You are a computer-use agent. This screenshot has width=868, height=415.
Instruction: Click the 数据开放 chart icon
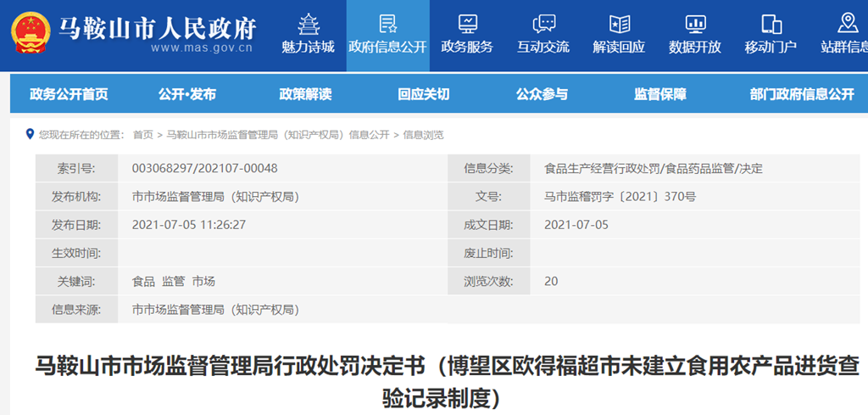click(695, 24)
